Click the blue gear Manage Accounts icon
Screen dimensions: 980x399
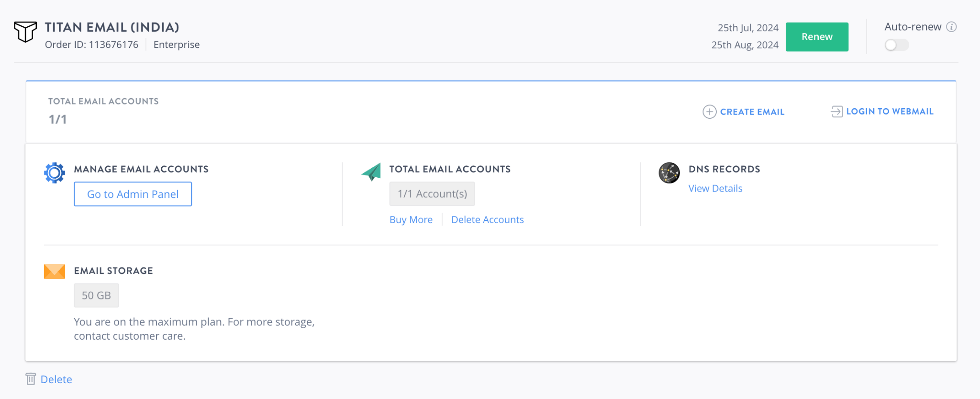click(55, 173)
